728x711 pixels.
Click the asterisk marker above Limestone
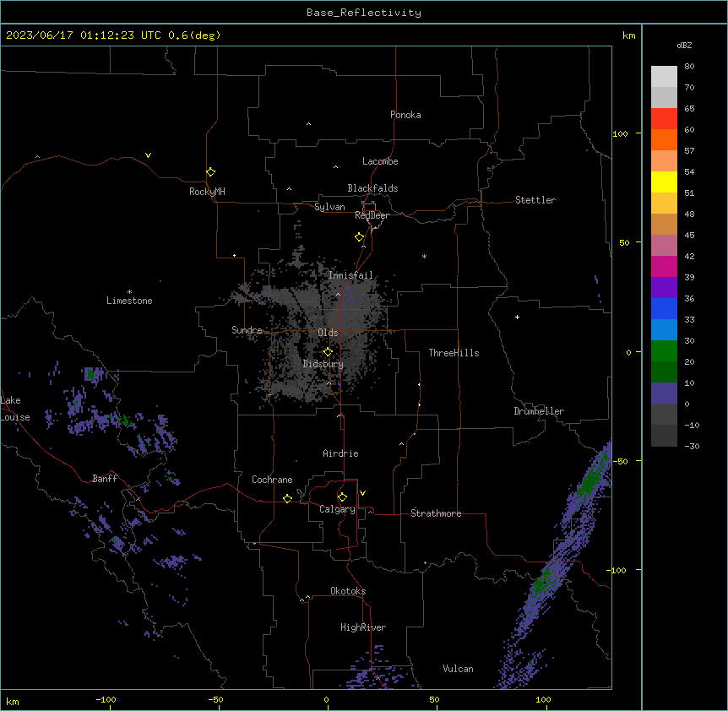click(x=129, y=292)
